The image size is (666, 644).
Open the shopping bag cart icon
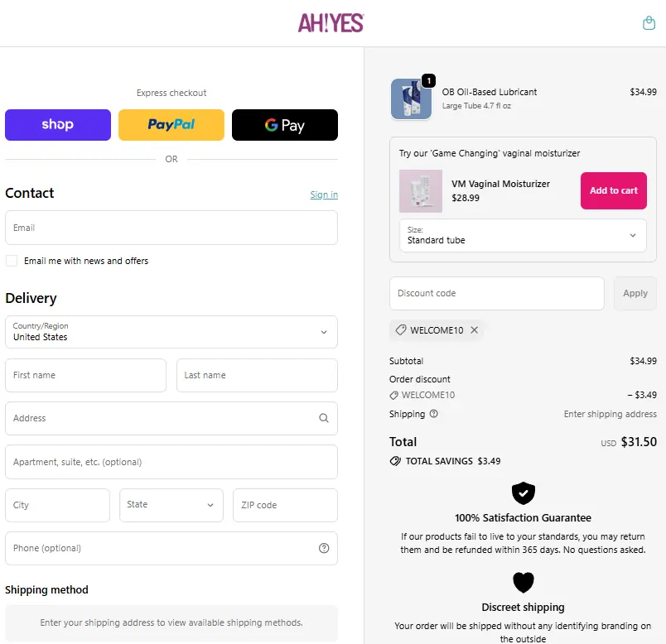649,23
